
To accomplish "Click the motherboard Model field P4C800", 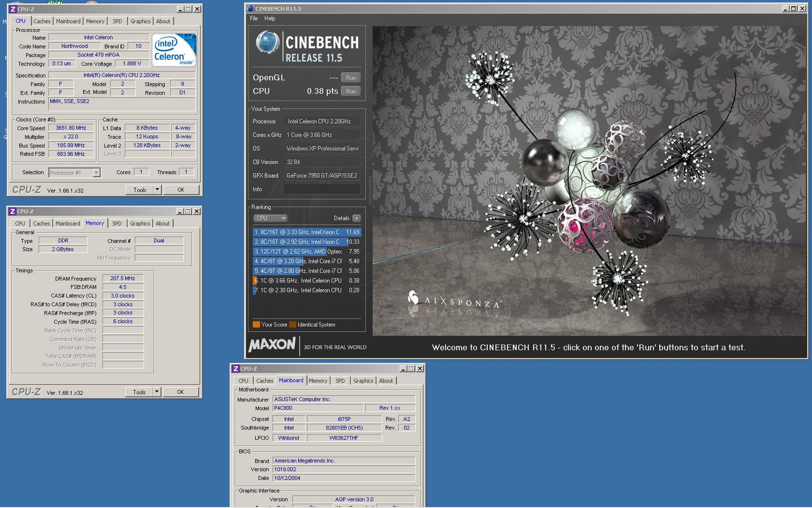I will (318, 408).
